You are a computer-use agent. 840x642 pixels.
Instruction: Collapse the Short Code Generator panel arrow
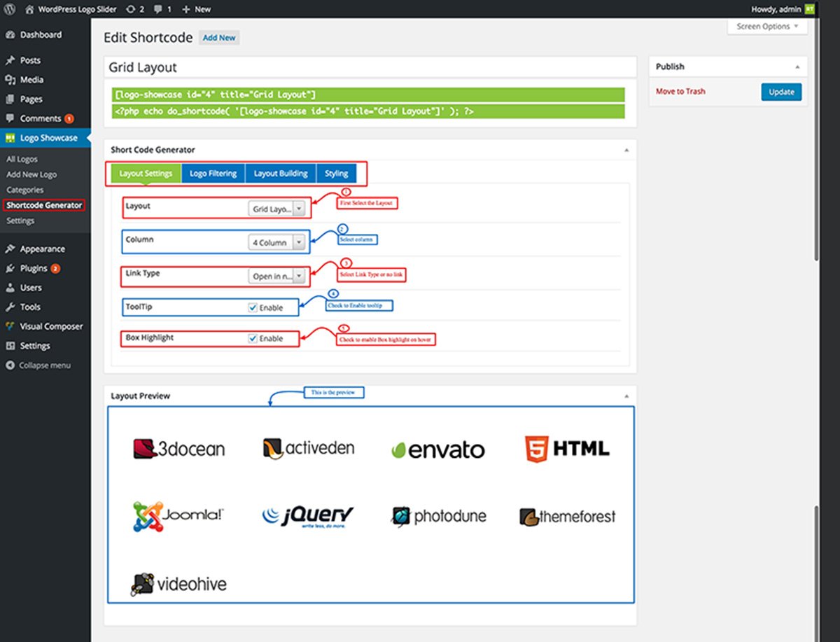pyautogui.click(x=626, y=150)
